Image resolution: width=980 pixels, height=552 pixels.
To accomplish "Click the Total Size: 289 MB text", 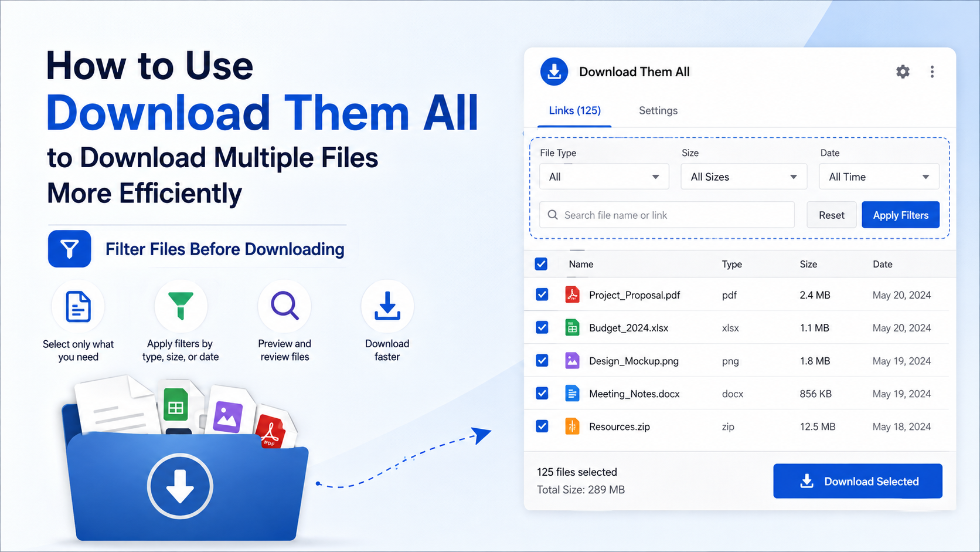I will (581, 489).
